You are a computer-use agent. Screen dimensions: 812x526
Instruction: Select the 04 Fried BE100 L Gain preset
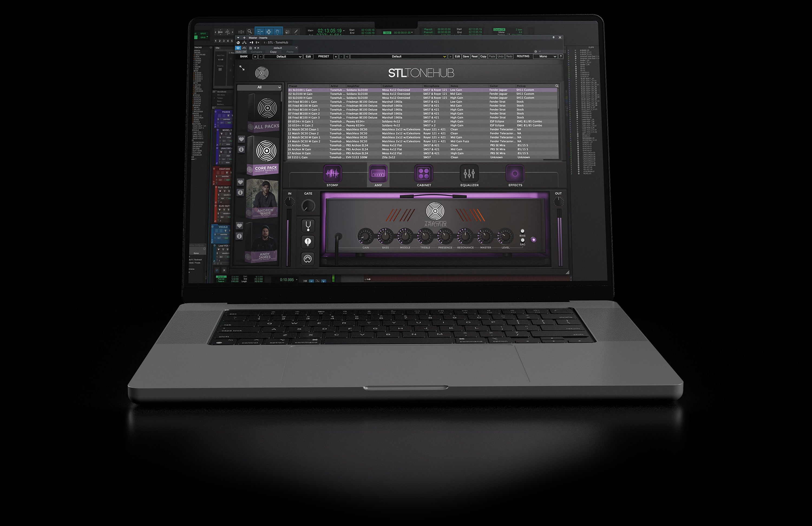pyautogui.click(x=303, y=102)
